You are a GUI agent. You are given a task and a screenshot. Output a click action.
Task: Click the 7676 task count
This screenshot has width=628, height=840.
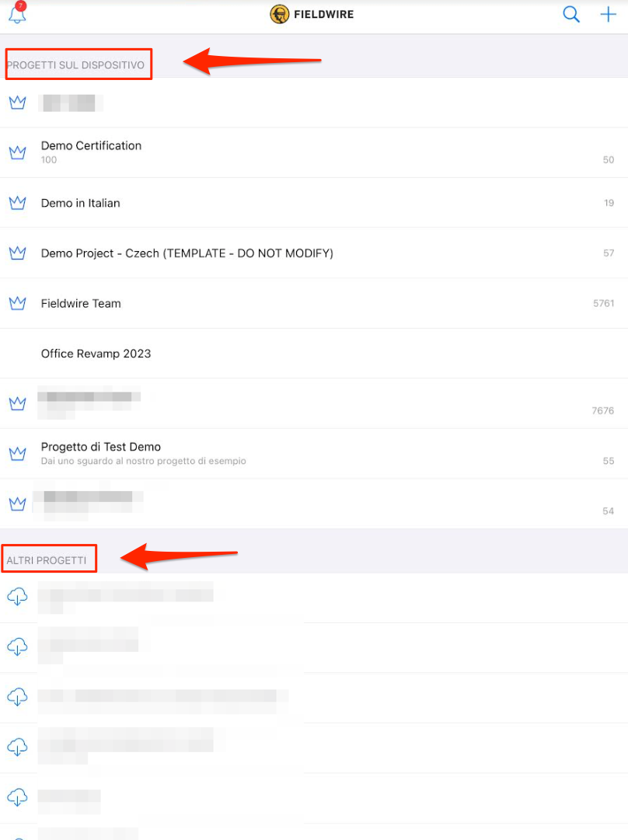[603, 411]
